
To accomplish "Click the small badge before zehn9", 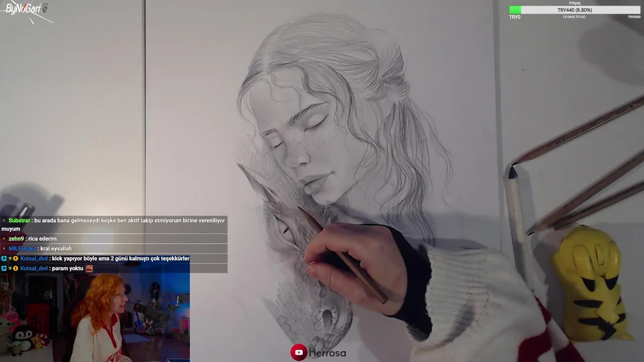I will 4,239.
